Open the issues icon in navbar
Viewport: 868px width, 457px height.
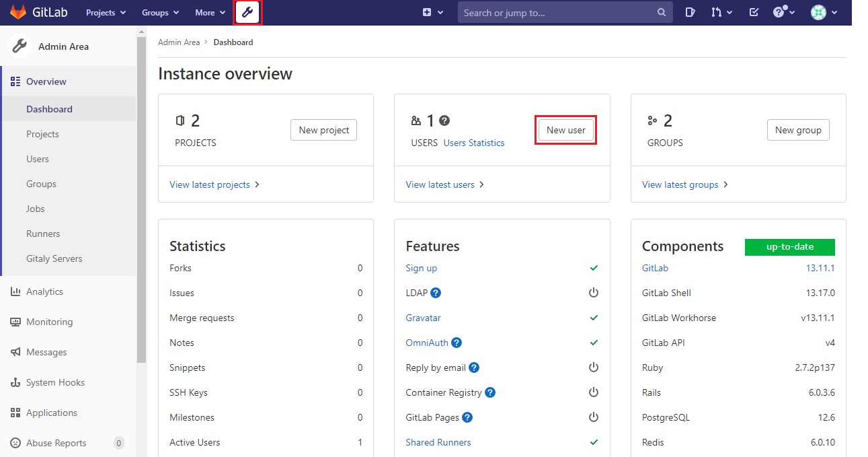tap(690, 13)
